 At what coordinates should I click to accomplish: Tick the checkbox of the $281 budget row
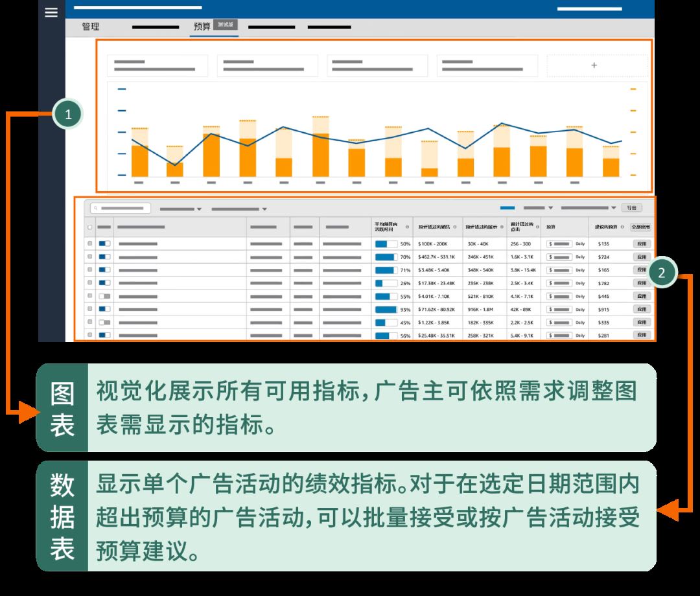(89, 334)
